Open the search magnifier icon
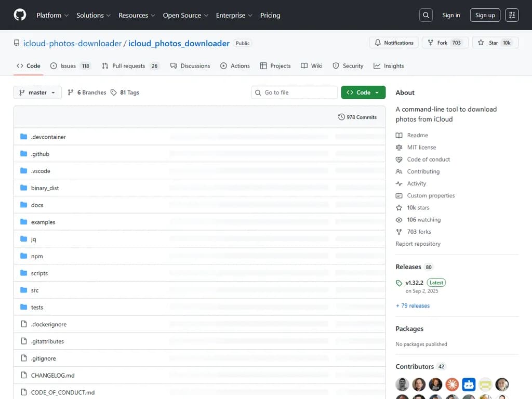The width and height of the screenshot is (532, 399). pyautogui.click(x=426, y=15)
